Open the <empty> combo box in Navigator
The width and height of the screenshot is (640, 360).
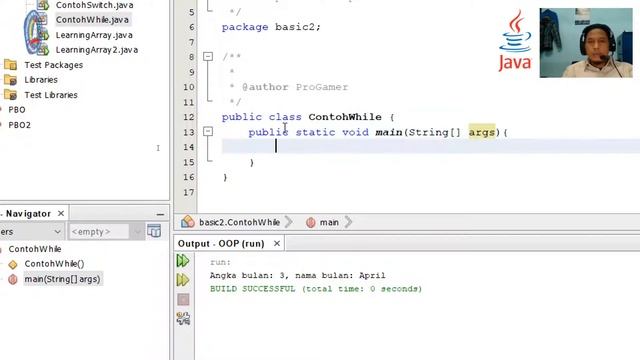pos(106,231)
